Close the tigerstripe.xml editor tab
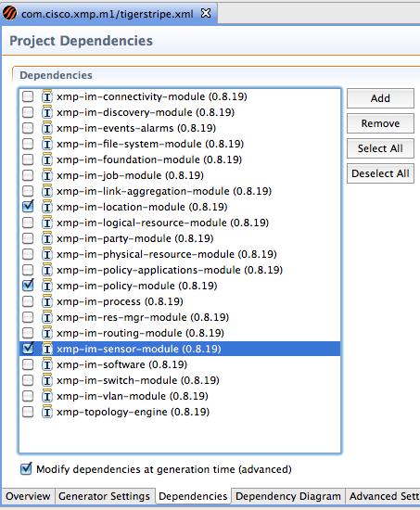Screen dimensions: 420x510 pyautogui.click(x=206, y=13)
